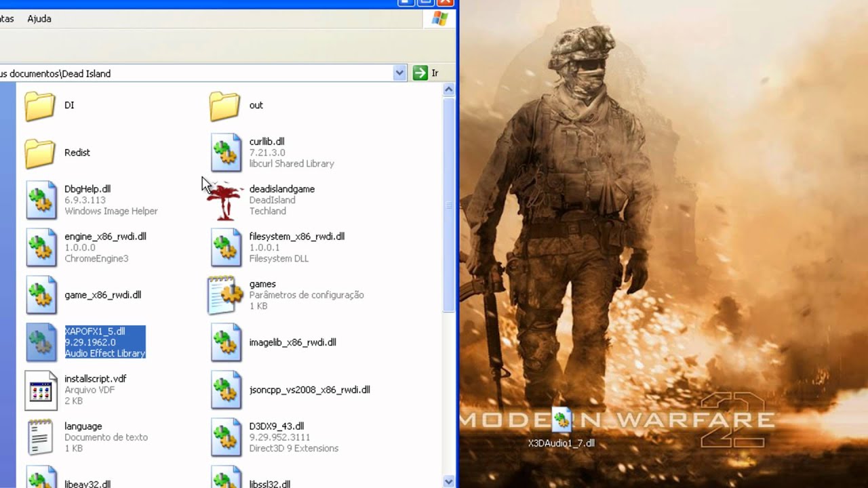The height and width of the screenshot is (488, 868).
Task: Select the DbgHelp.dll file icon
Action: [x=41, y=200]
